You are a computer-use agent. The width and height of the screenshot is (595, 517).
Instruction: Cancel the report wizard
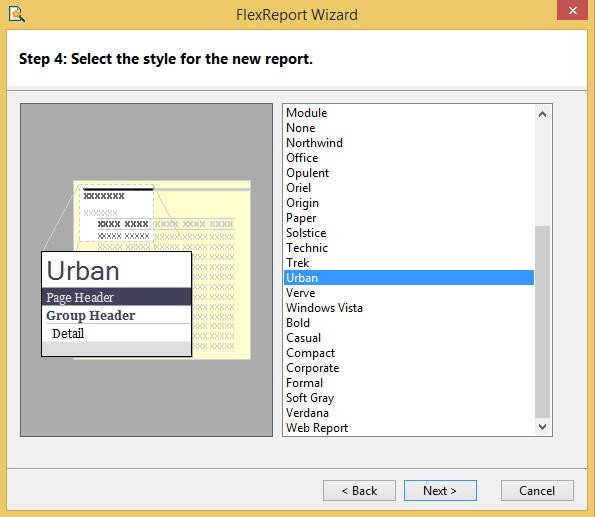coord(537,490)
